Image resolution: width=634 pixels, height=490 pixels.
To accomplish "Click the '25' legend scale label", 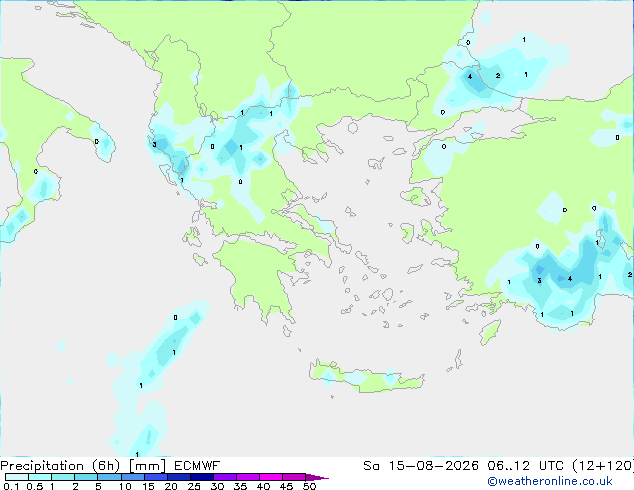I will tap(194, 486).
